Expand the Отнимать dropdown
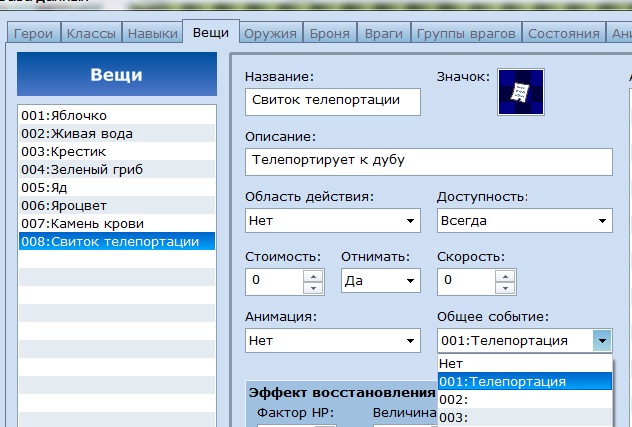 [x=410, y=281]
